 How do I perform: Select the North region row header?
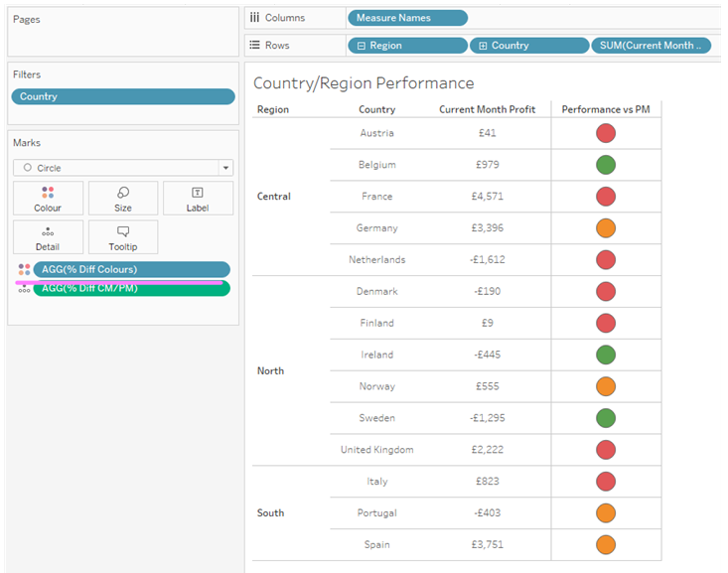pos(270,370)
